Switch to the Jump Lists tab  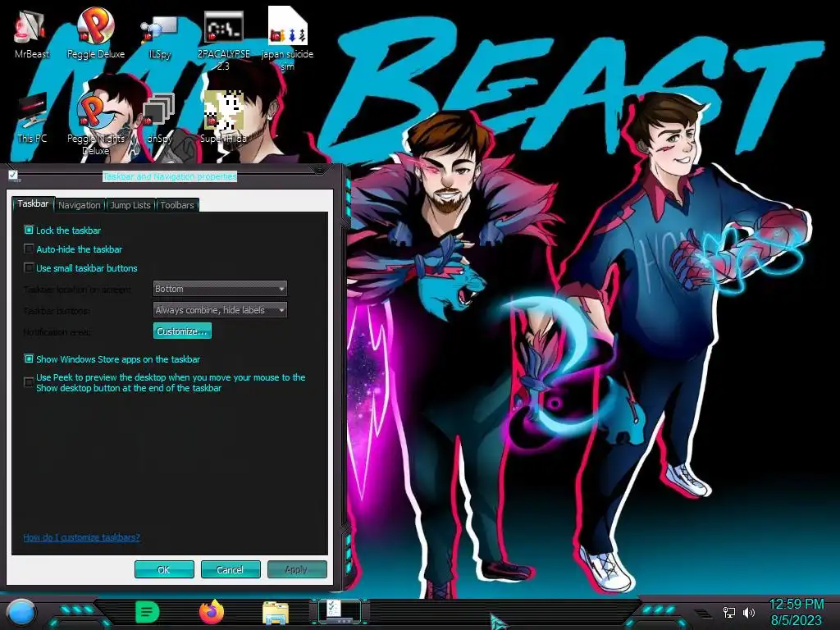point(130,205)
